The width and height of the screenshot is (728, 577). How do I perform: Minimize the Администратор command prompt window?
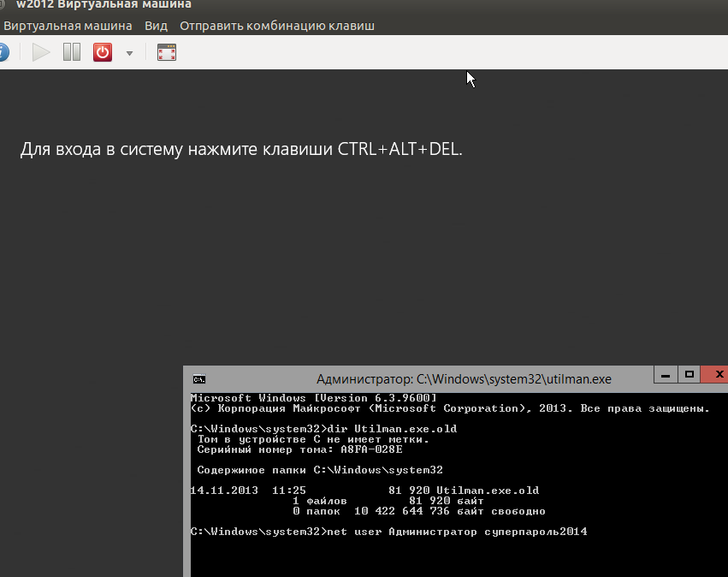tap(665, 375)
